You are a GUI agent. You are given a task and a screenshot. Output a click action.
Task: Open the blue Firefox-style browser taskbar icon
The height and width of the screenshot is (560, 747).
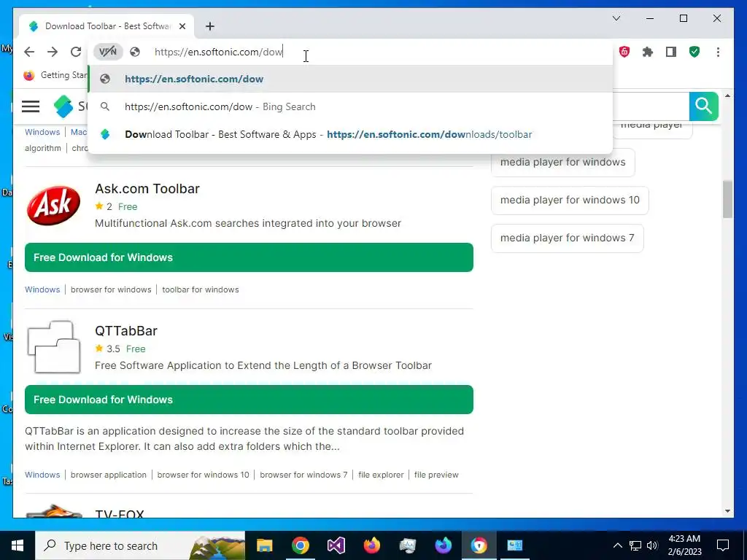point(443,545)
